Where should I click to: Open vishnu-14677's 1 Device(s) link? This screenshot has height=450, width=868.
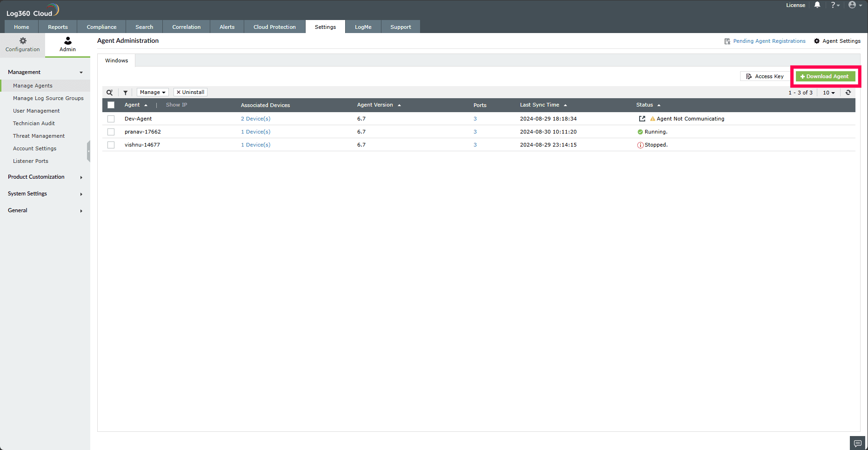pos(255,145)
